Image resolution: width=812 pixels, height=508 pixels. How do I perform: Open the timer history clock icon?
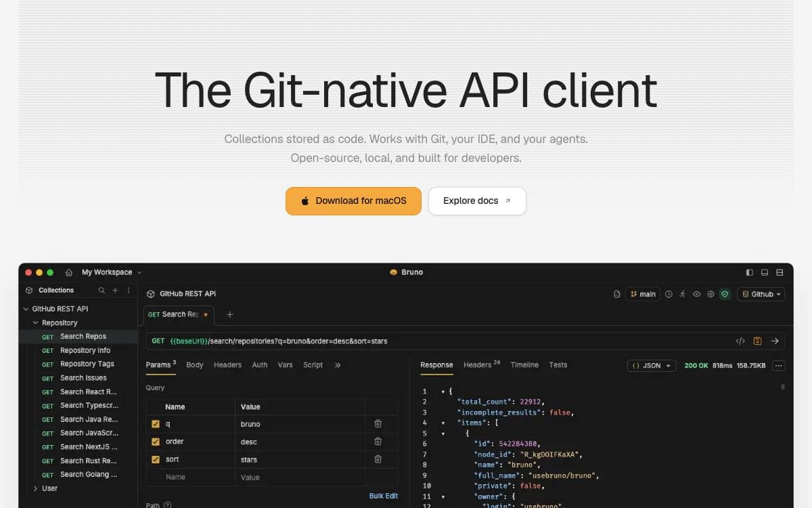[x=669, y=294]
